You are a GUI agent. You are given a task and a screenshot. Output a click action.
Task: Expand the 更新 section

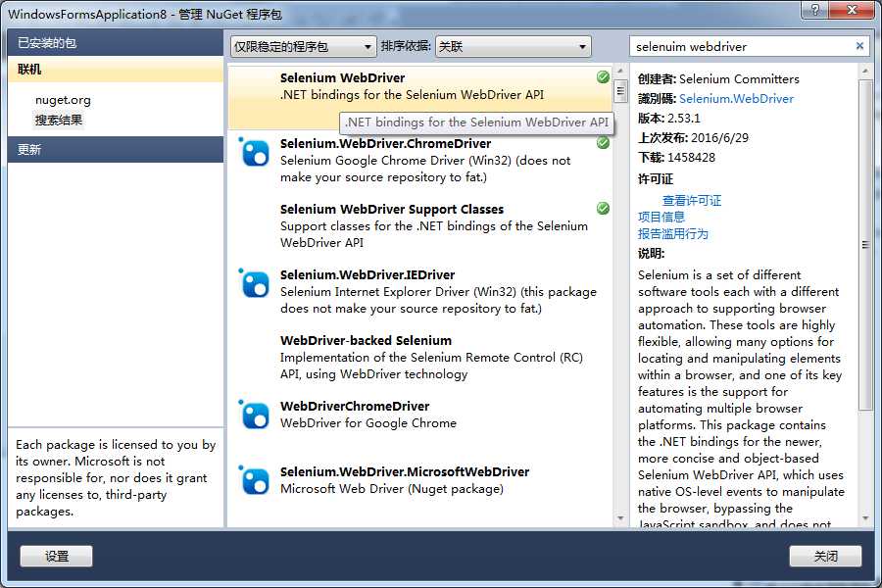(116, 150)
